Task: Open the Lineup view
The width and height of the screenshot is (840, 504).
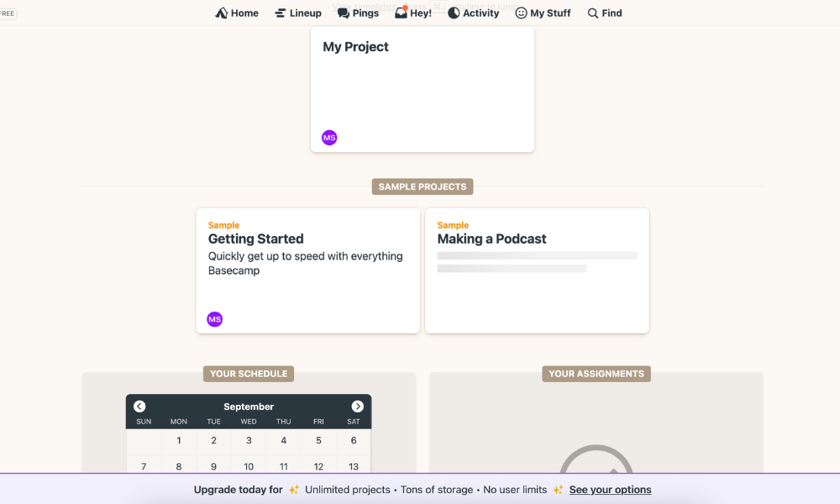Action: coord(298,13)
